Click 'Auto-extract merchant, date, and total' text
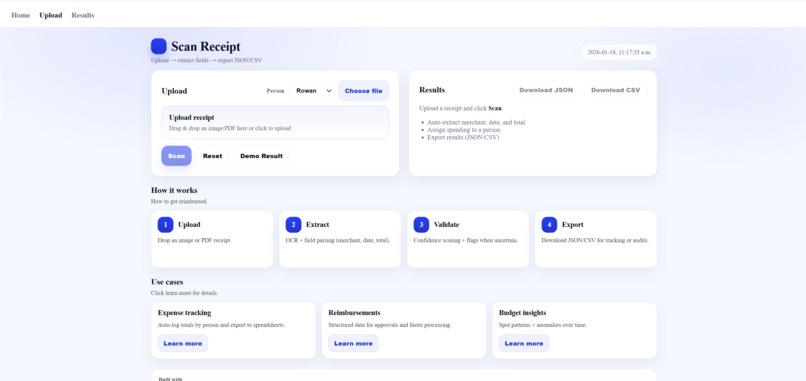 click(476, 122)
